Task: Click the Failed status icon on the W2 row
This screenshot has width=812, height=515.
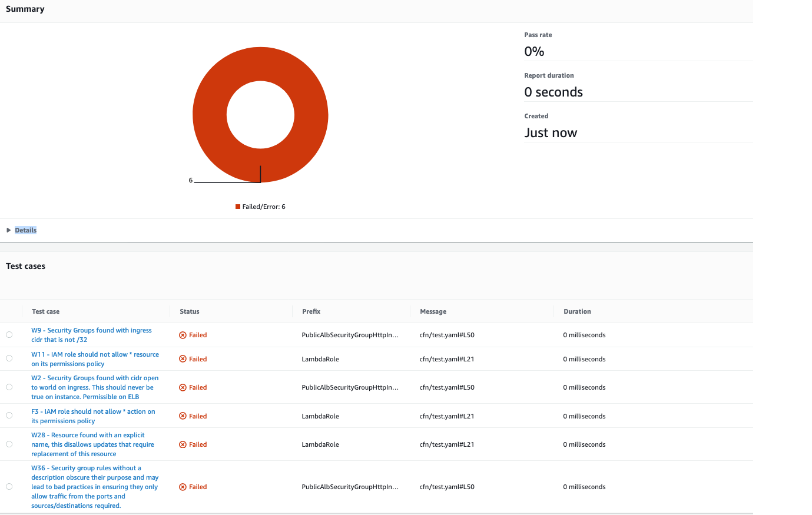Action: click(x=182, y=387)
